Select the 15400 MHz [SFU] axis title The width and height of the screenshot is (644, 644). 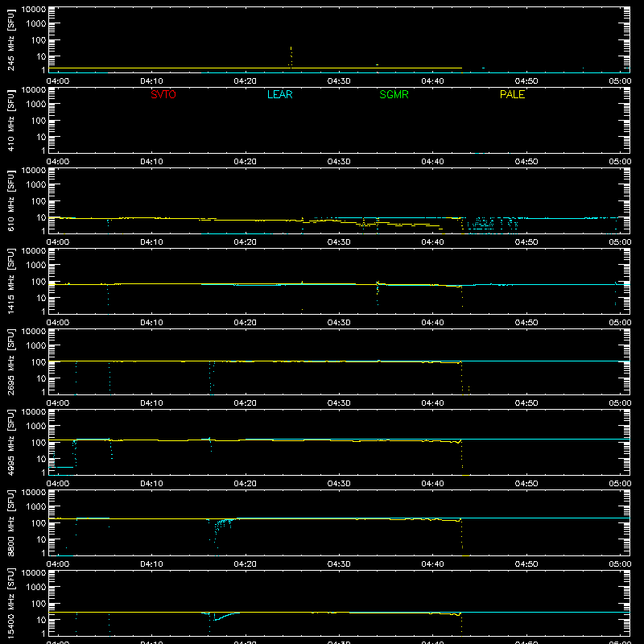(10, 604)
